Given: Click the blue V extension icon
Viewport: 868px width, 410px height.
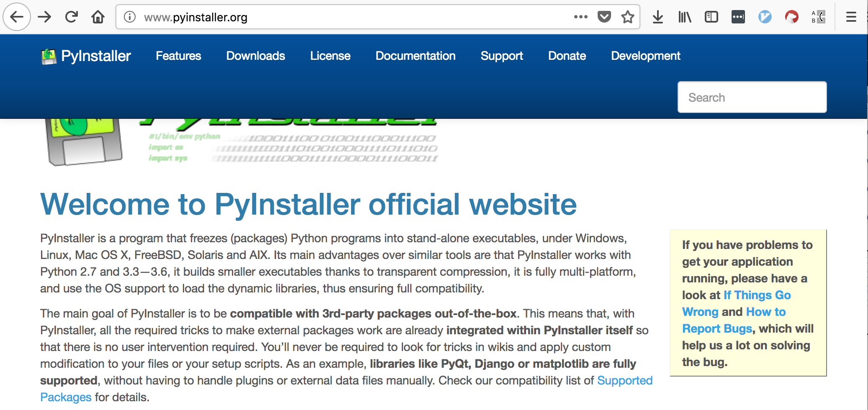Looking at the screenshot, I should click(765, 17).
